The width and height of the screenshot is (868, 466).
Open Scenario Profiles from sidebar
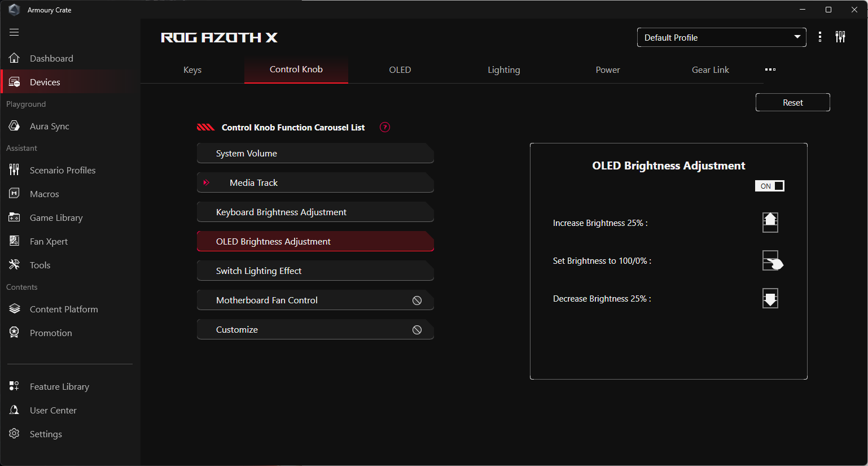62,171
